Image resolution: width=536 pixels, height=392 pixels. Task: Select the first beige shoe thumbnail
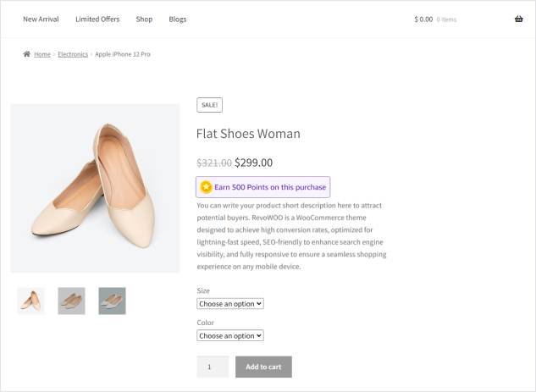tap(31, 301)
